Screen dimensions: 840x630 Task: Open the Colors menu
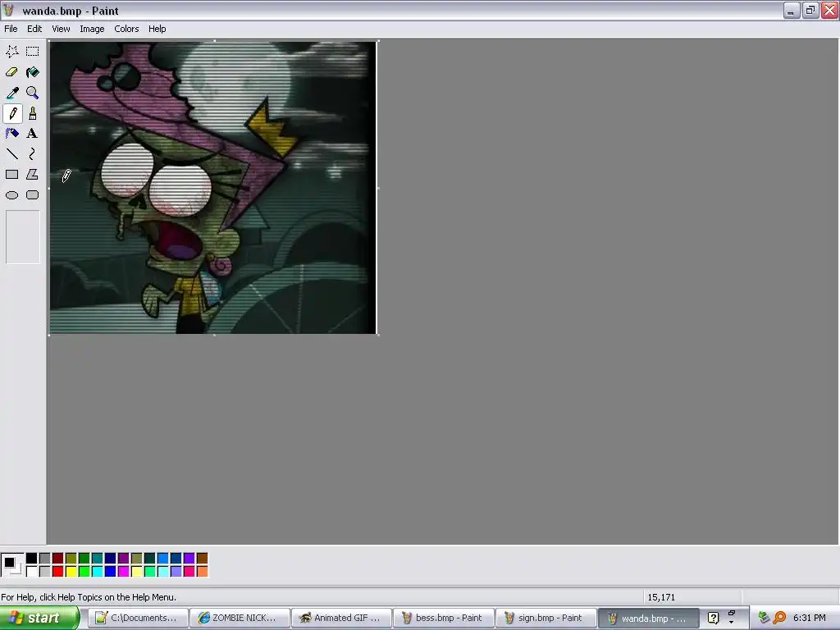pos(126,29)
